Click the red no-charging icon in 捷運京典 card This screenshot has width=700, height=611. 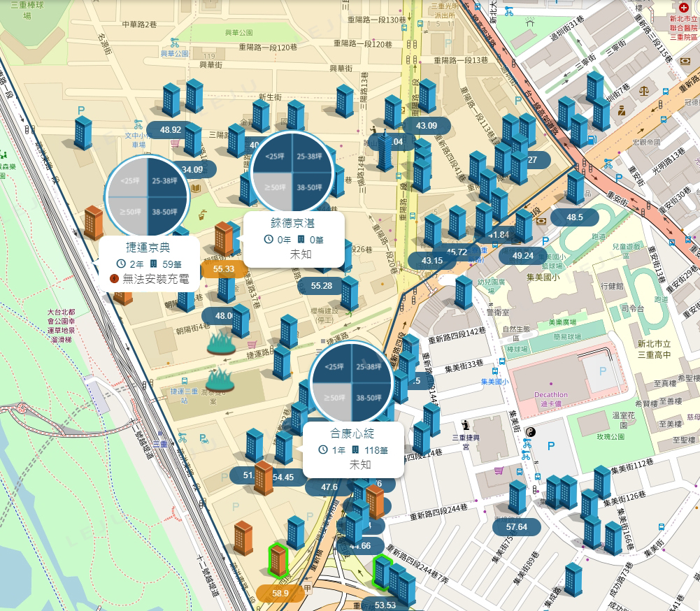(x=114, y=279)
